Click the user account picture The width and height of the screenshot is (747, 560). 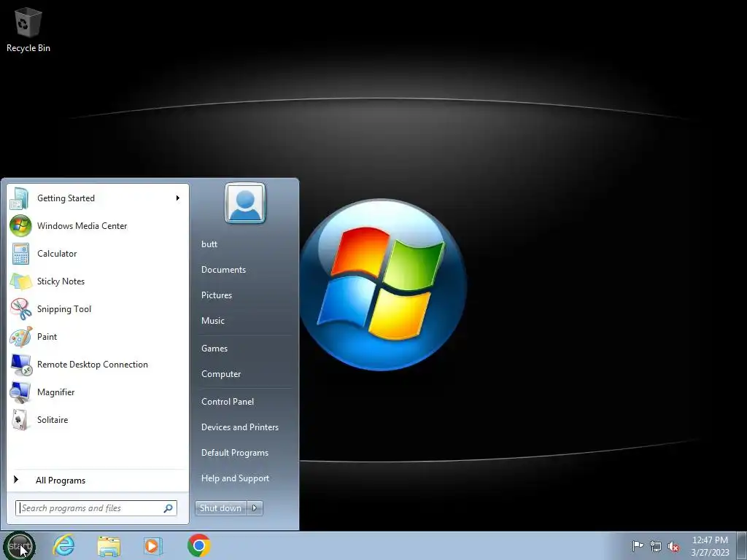click(x=245, y=203)
